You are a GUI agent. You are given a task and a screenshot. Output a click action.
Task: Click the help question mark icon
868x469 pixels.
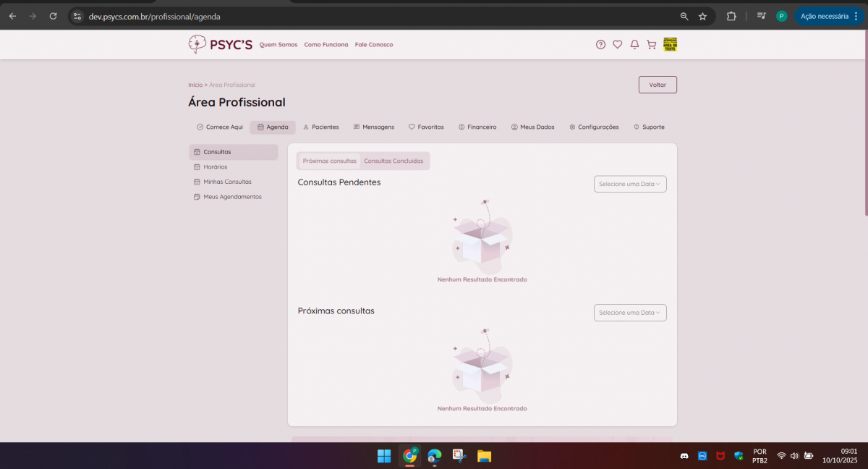coord(600,45)
